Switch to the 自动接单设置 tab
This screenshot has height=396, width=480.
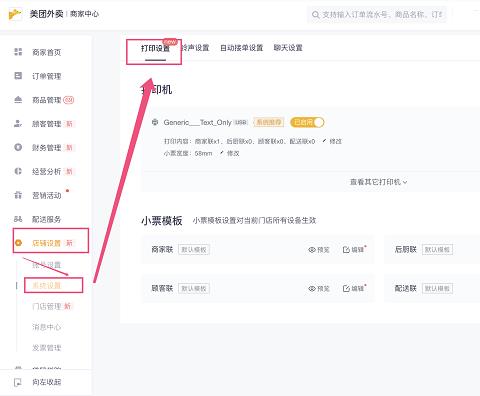tap(242, 48)
